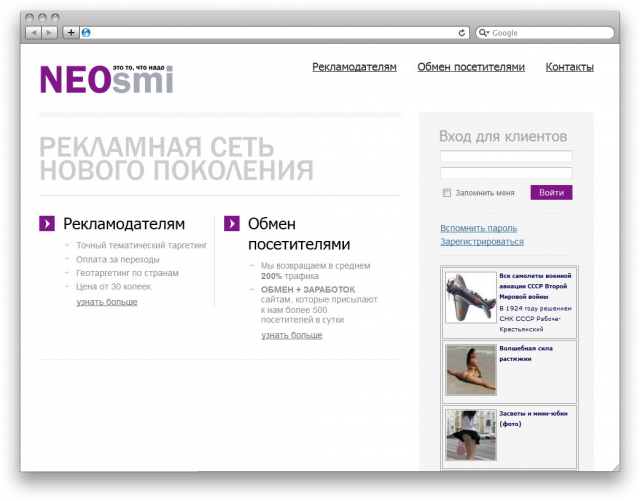
Task: Click the military airplane thumbnail
Action: [x=470, y=297]
